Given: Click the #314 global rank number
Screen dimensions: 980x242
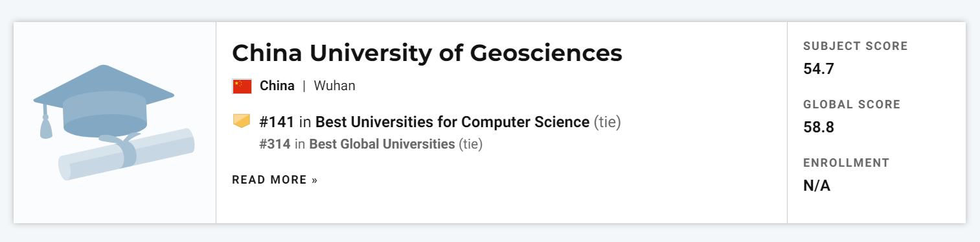Looking at the screenshot, I should click(x=275, y=143).
